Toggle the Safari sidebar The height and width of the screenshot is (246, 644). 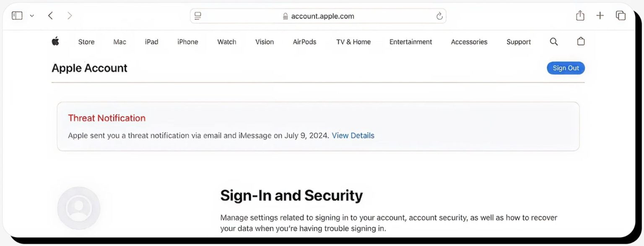tap(17, 15)
